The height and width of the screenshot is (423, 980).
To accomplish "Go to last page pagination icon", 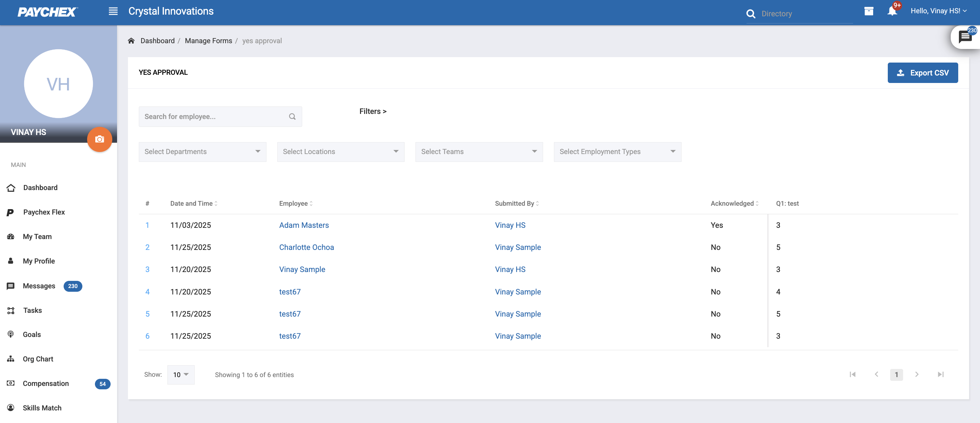I will (x=941, y=374).
